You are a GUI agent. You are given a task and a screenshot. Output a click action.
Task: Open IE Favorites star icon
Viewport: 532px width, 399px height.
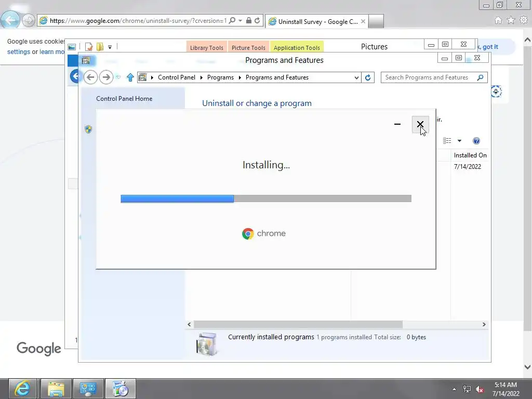(511, 20)
